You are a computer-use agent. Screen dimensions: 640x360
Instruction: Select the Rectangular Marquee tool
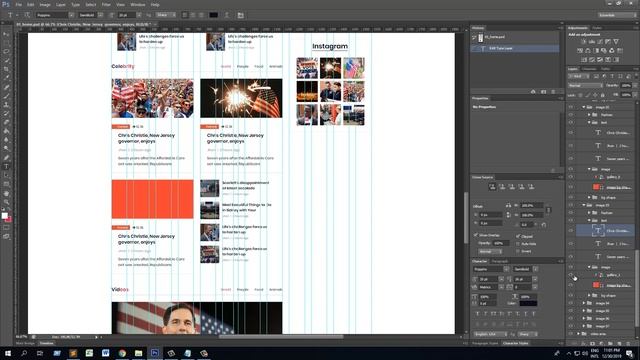click(x=6, y=43)
